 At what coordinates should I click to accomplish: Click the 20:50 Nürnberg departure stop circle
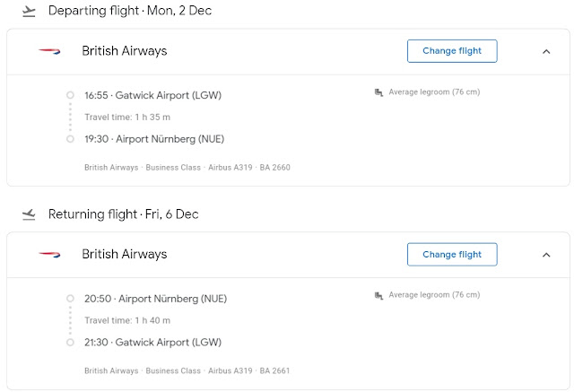point(70,299)
